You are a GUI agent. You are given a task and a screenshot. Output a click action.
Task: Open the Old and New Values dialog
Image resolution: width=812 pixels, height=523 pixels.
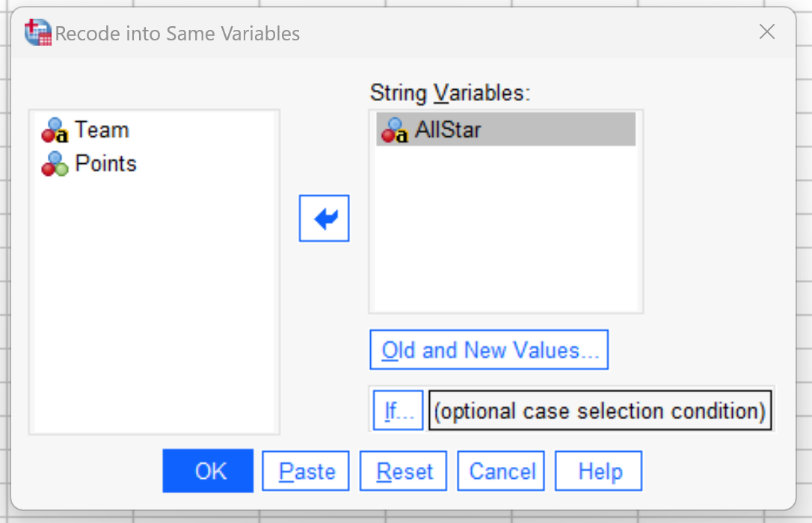coord(489,349)
